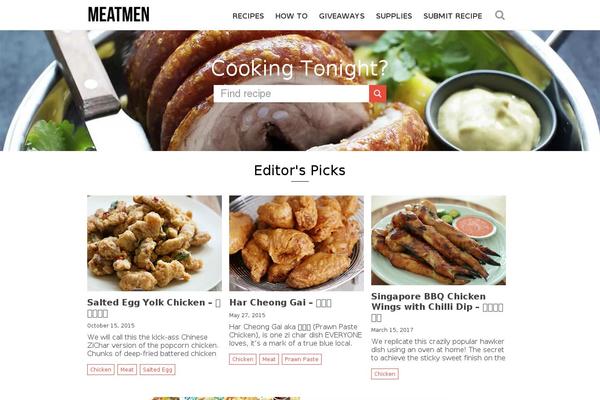The width and height of the screenshot is (600, 400).
Task: Open the Recipes menu item
Action: pyautogui.click(x=248, y=16)
